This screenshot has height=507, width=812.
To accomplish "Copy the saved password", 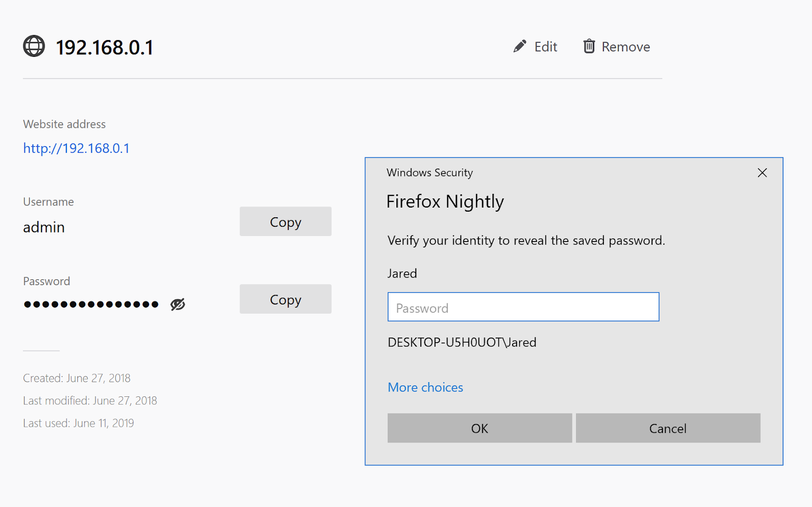I will tap(285, 299).
